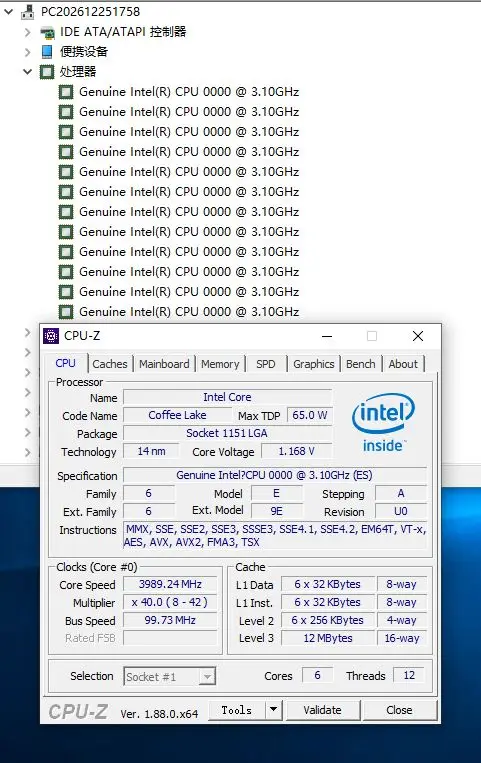Close CPU-Z with the title bar X
The image size is (481, 763).
click(418, 336)
